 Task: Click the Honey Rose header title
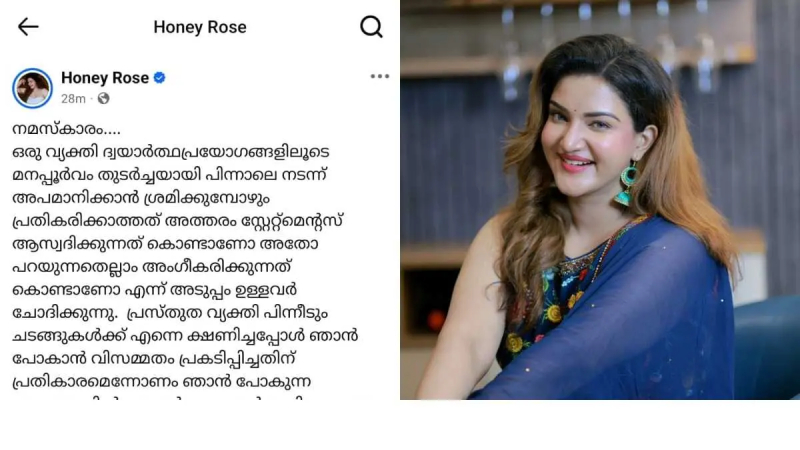tap(200, 27)
